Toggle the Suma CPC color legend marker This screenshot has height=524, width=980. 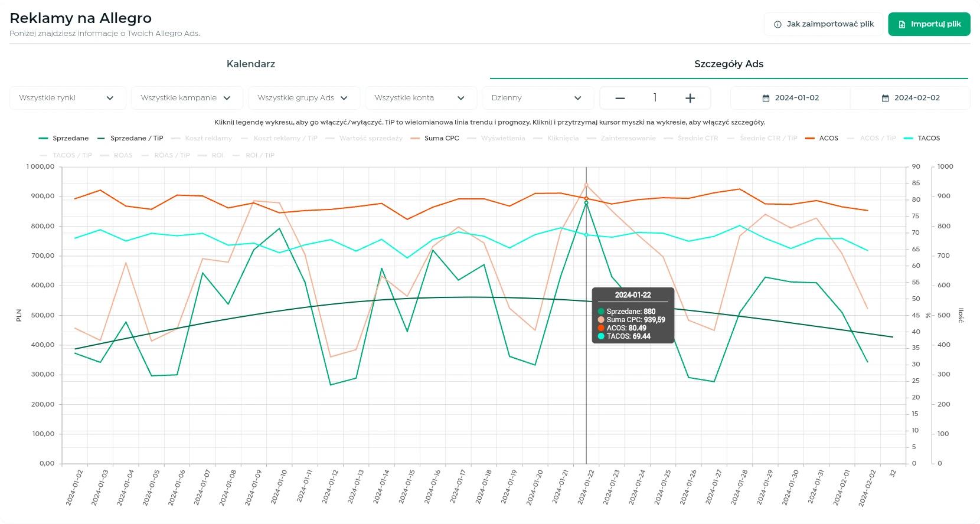coord(415,138)
